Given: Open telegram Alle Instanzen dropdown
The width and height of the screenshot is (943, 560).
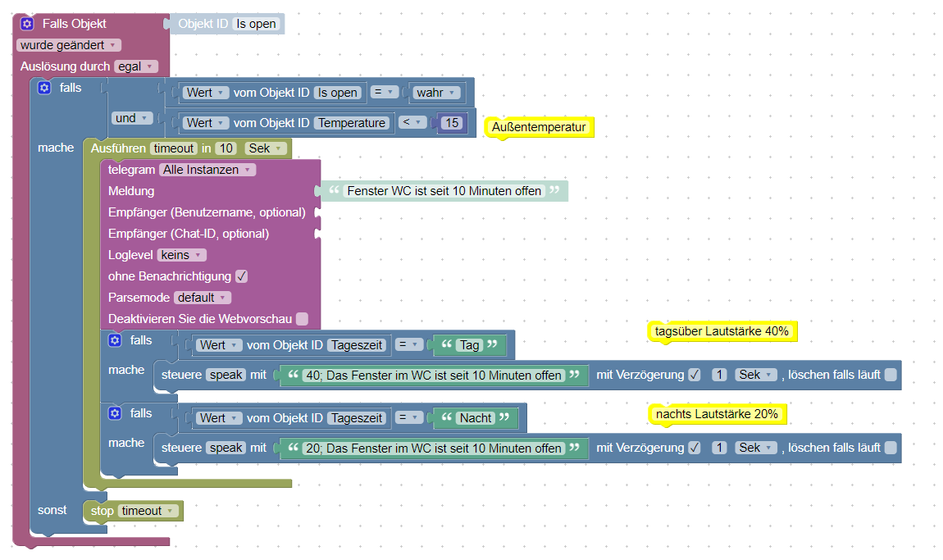Looking at the screenshot, I should (207, 170).
